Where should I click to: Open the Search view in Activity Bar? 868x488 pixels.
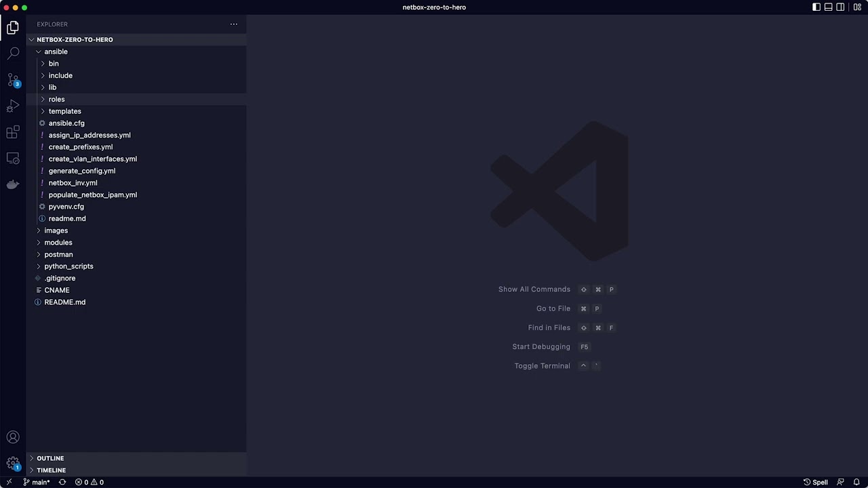(13, 54)
